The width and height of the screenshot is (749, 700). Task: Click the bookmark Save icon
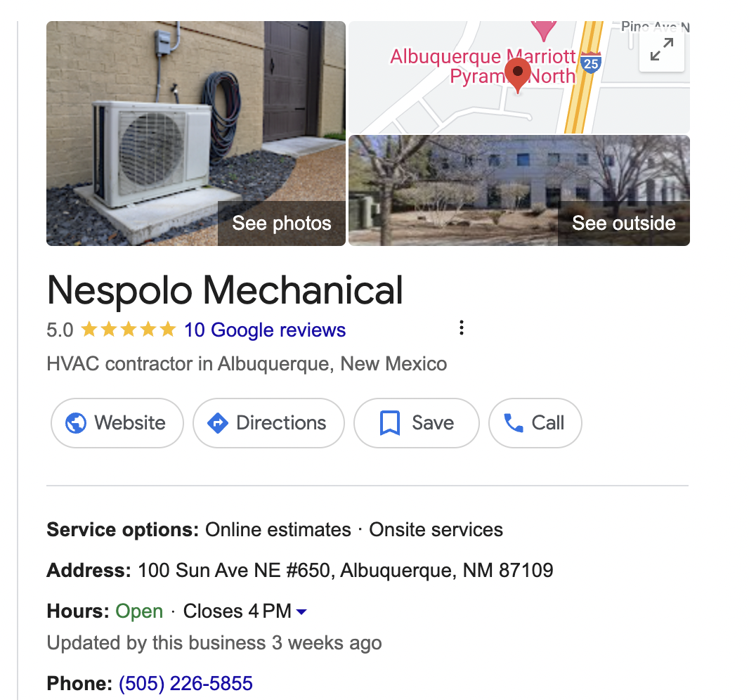coord(390,423)
